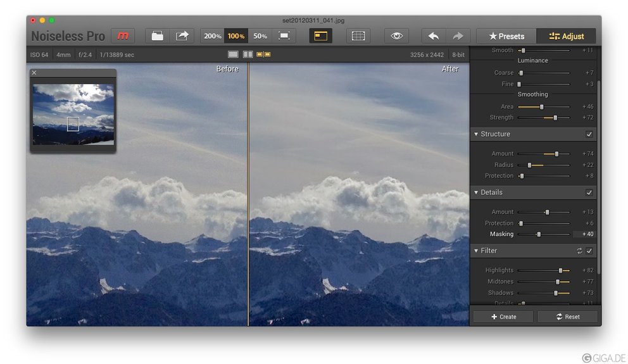628x364 pixels.
Task: Click the redo arrow
Action: pos(458,36)
